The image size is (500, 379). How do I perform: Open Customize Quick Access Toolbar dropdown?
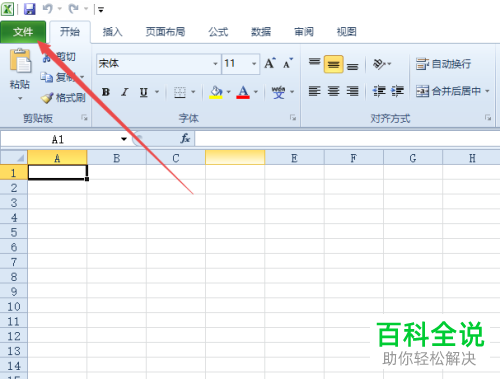101,10
